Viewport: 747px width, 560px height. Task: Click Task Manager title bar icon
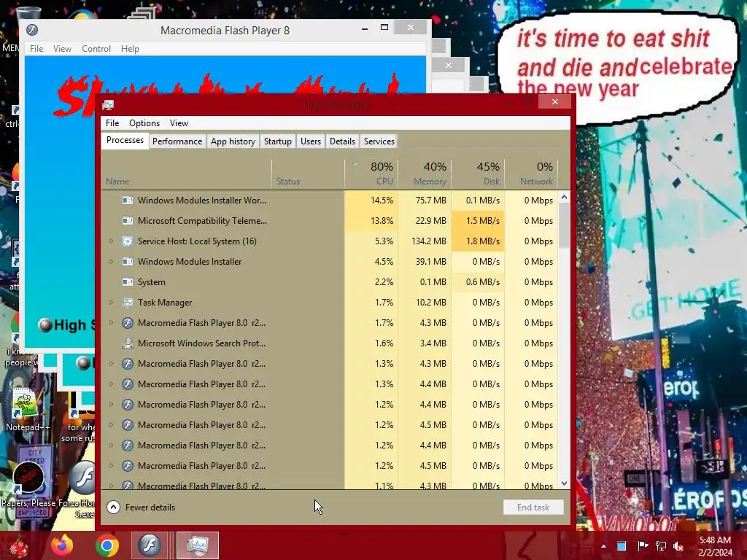(x=109, y=104)
